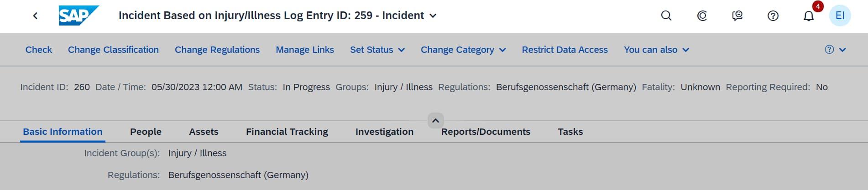Expand the You can also menu
The height and width of the screenshot is (190, 868).
coord(656,50)
